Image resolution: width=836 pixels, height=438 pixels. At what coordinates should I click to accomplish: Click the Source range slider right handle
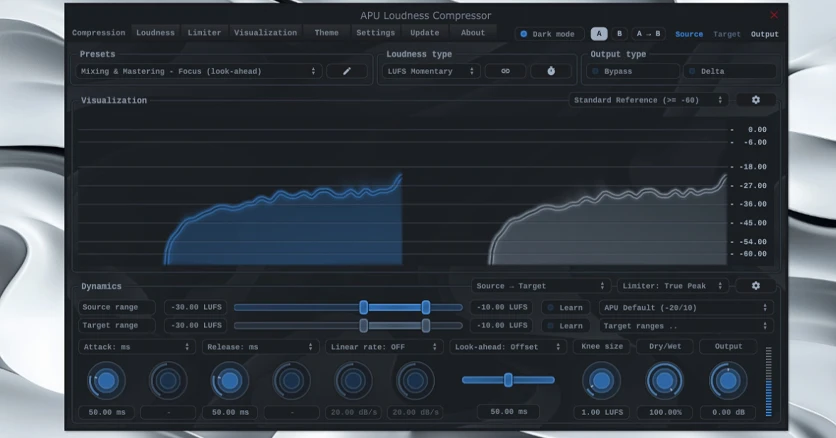click(425, 307)
